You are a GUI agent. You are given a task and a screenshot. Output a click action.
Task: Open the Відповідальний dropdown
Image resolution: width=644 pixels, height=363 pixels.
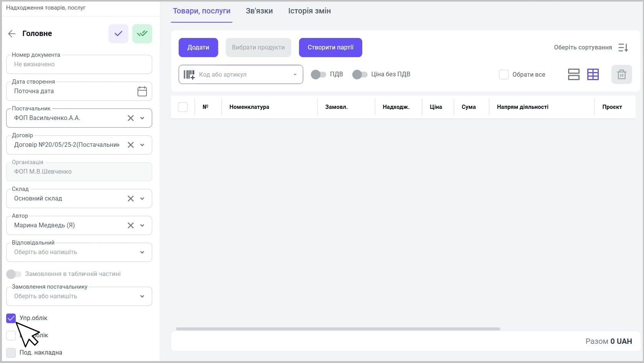coord(142,252)
